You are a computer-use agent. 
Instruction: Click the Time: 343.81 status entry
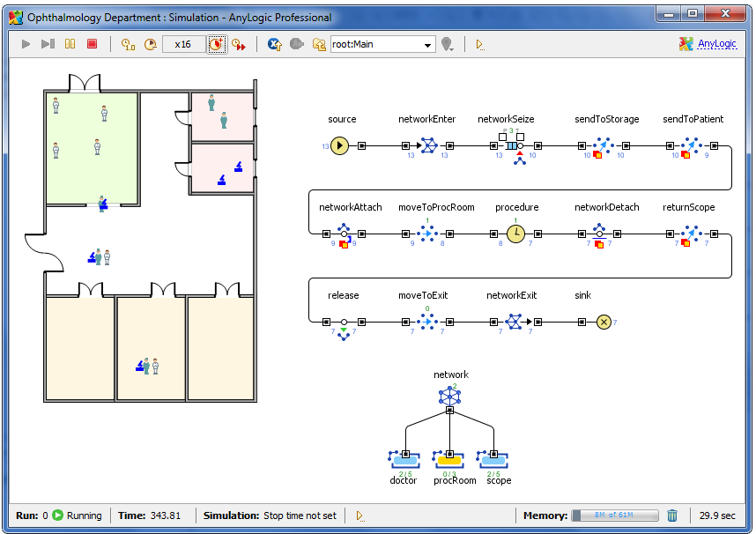(x=150, y=515)
